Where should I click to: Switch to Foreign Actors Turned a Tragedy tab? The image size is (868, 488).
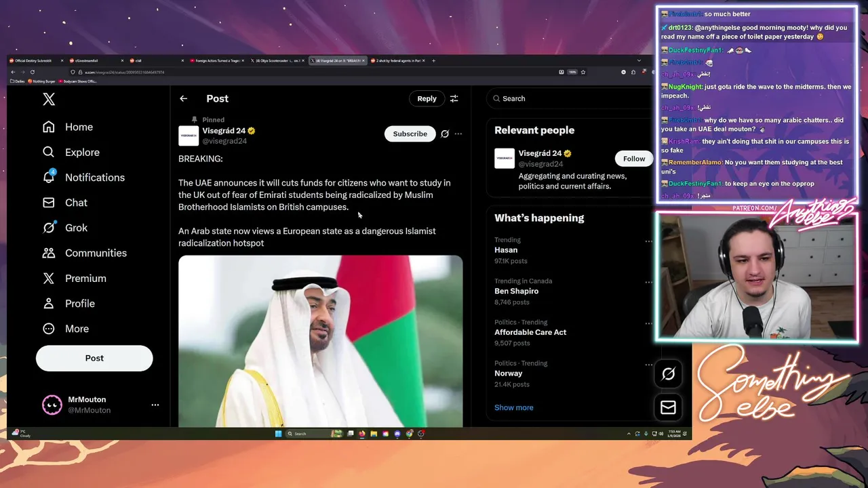click(216, 60)
